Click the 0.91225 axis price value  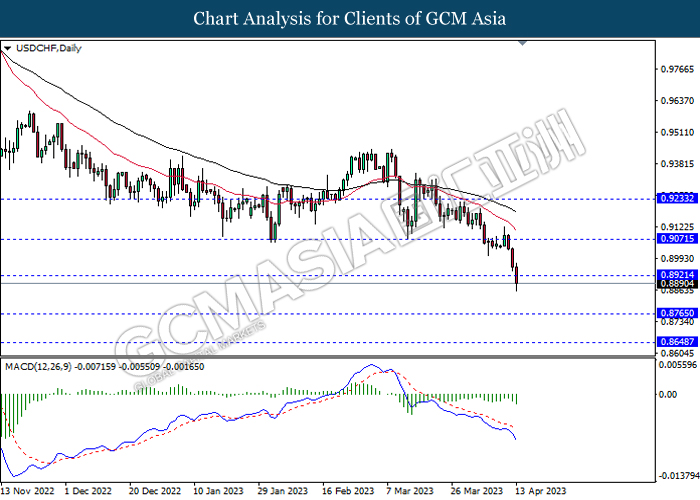point(677,227)
